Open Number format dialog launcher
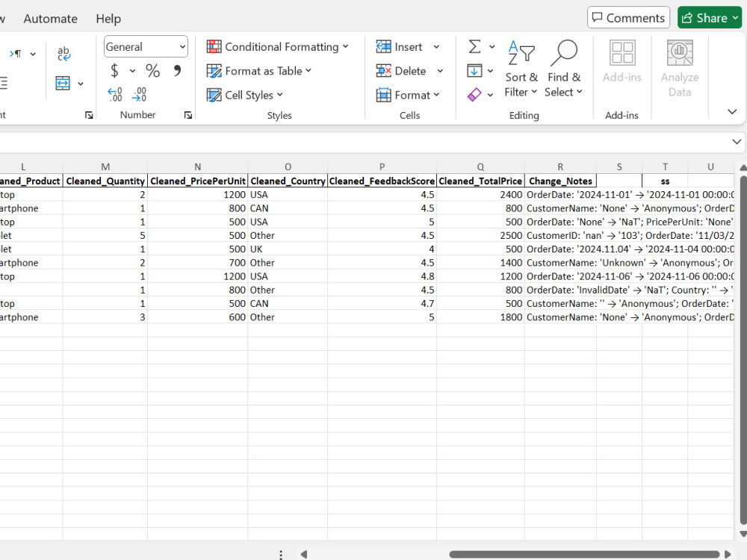 point(187,115)
